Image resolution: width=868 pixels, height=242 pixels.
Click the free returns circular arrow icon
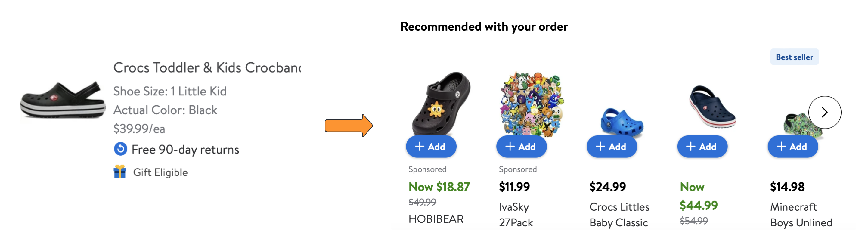pyautogui.click(x=120, y=149)
